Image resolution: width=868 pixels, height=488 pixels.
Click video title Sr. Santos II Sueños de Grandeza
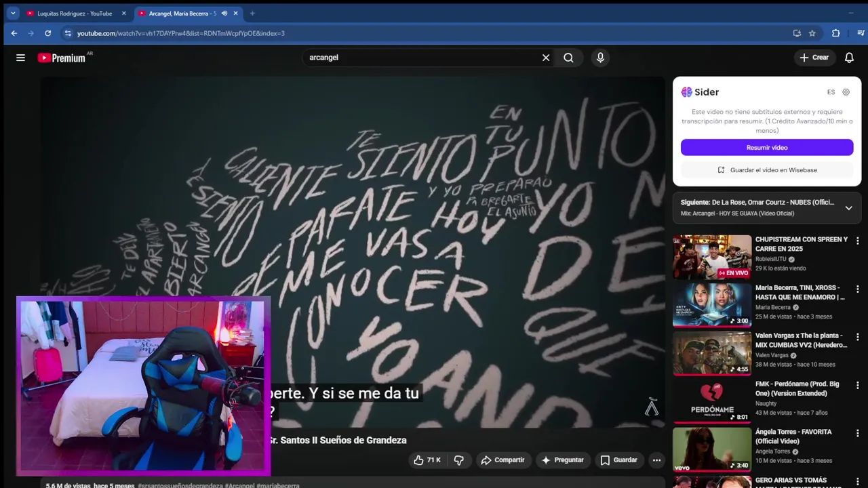(338, 441)
